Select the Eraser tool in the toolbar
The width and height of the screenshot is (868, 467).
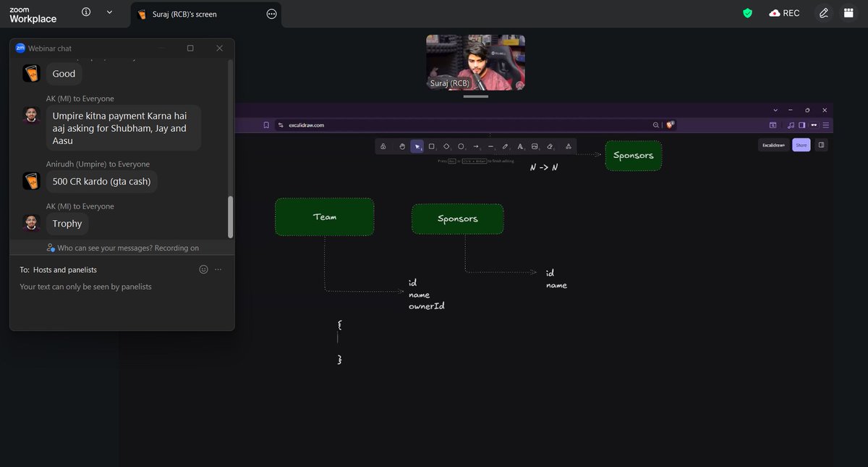point(548,146)
